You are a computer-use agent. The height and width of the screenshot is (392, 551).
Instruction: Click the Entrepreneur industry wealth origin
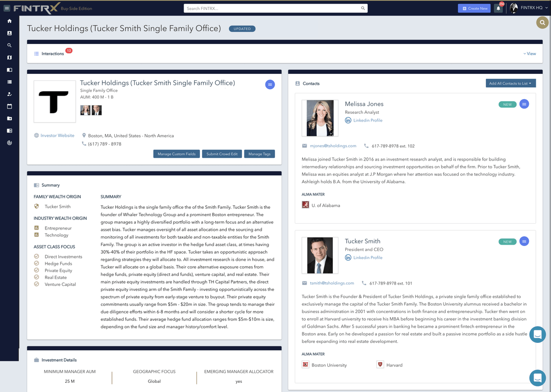(58, 228)
